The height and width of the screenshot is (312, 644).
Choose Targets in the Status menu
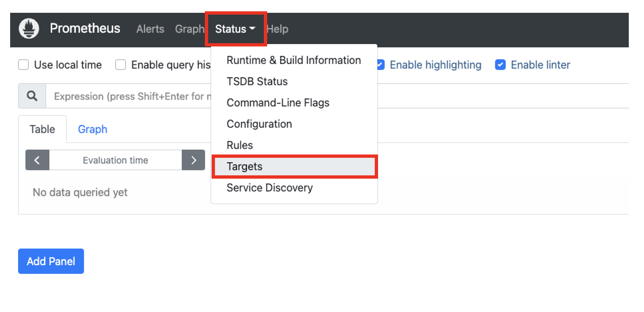(x=294, y=166)
